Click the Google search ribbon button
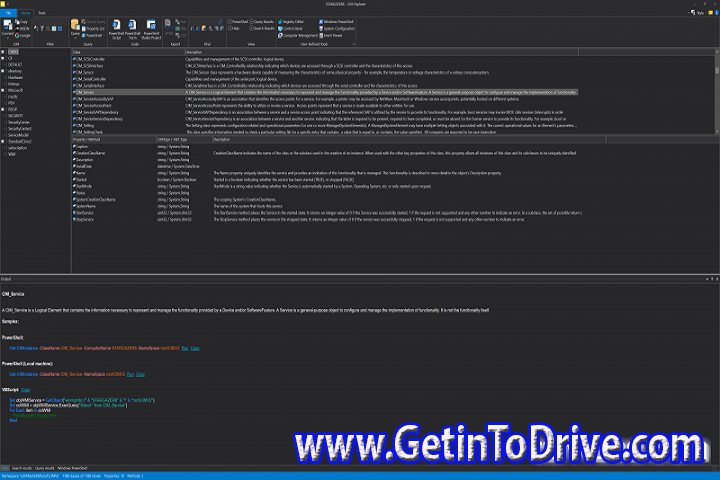The height and width of the screenshot is (480, 720). click(x=23, y=35)
